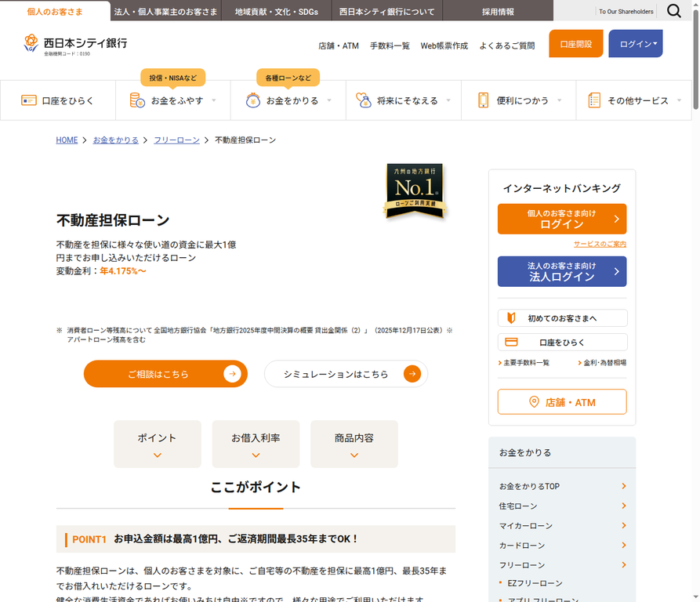700x602 pixels.
Task: Click the arrow next to sidebar フリーローン
Action: click(x=624, y=564)
